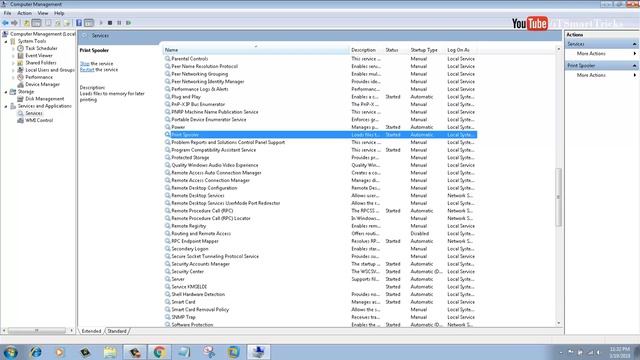Click the Refresh toolbar icon
This screenshot has height=360, width=640.
pyautogui.click(x=58, y=23)
